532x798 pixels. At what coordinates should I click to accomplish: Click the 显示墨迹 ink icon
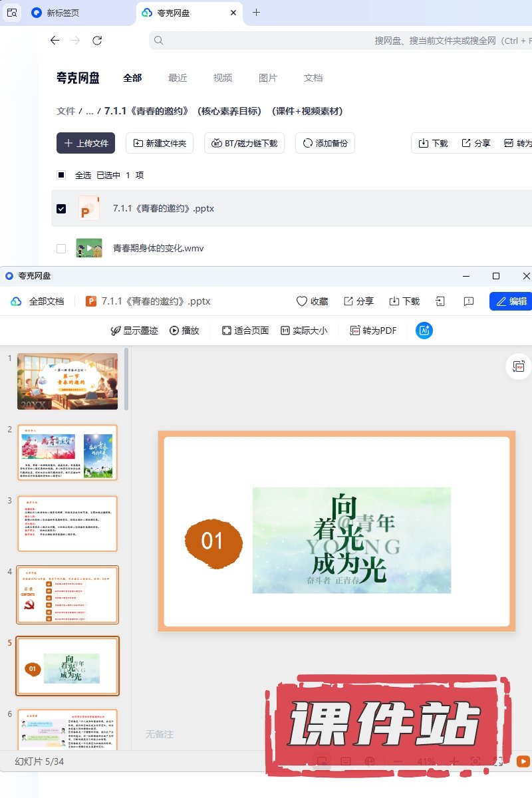pyautogui.click(x=116, y=331)
